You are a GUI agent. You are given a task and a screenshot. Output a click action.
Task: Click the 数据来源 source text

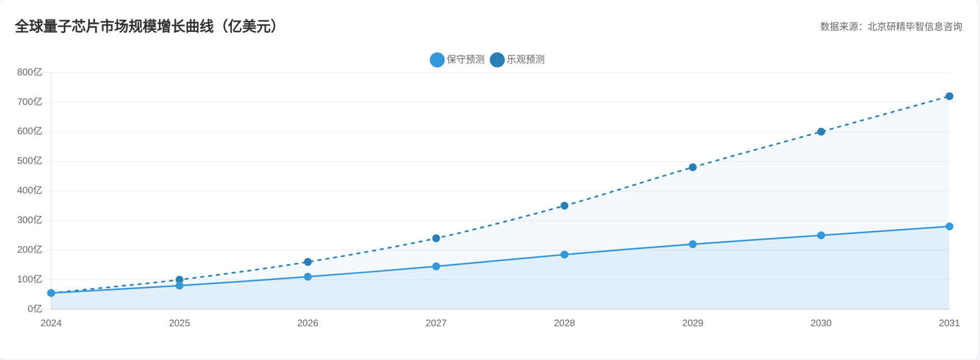pos(891,26)
